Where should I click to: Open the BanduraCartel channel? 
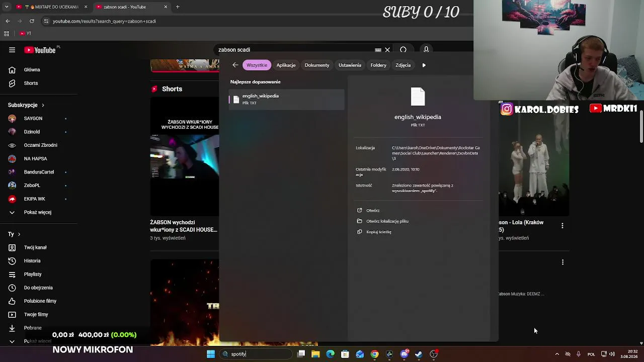click(39, 172)
